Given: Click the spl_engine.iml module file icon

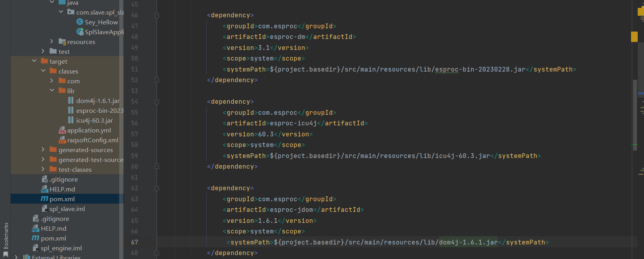Looking at the screenshot, I should coord(36,248).
